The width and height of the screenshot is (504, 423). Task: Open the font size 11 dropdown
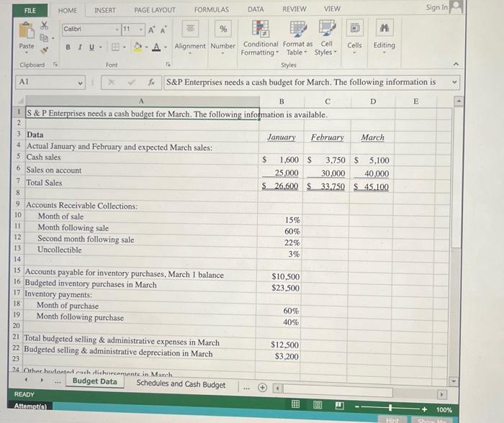click(x=141, y=30)
